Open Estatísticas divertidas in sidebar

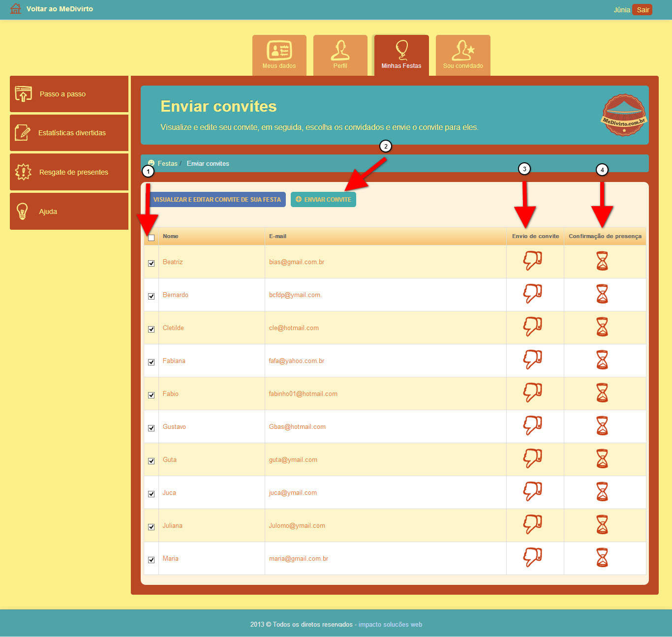[69, 133]
